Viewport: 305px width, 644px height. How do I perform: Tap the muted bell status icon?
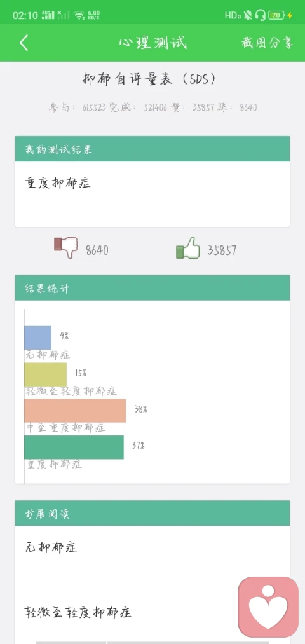click(248, 16)
